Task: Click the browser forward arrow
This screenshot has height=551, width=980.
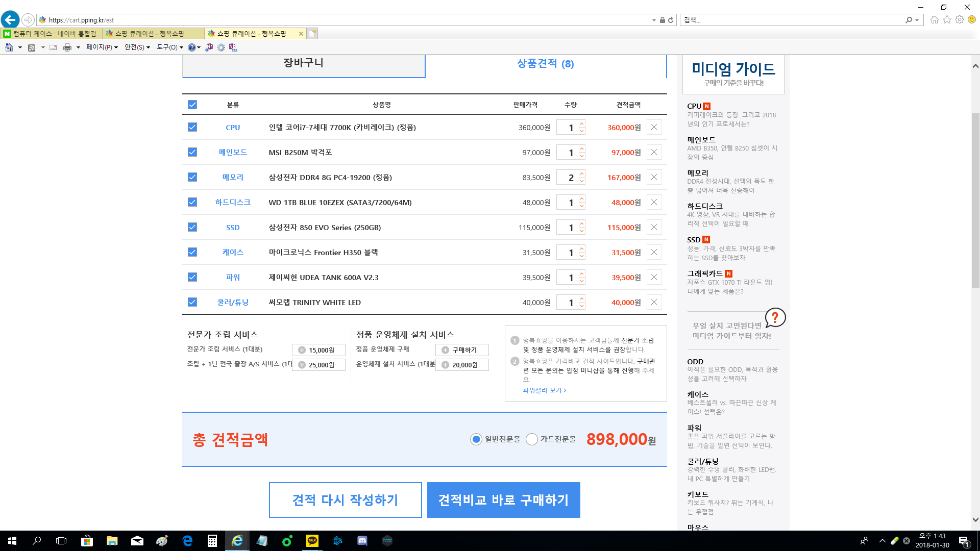Action: (x=28, y=20)
